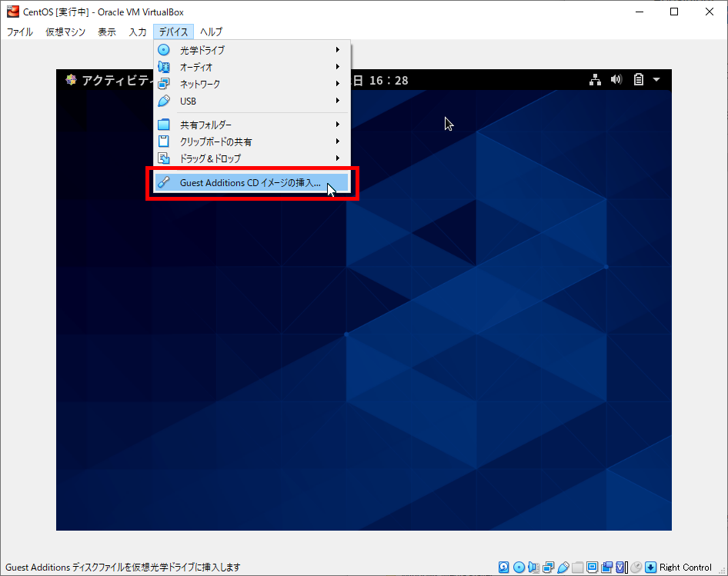Image resolution: width=728 pixels, height=576 pixels.
Task: Open the 仮想マシン menu
Action: click(65, 32)
